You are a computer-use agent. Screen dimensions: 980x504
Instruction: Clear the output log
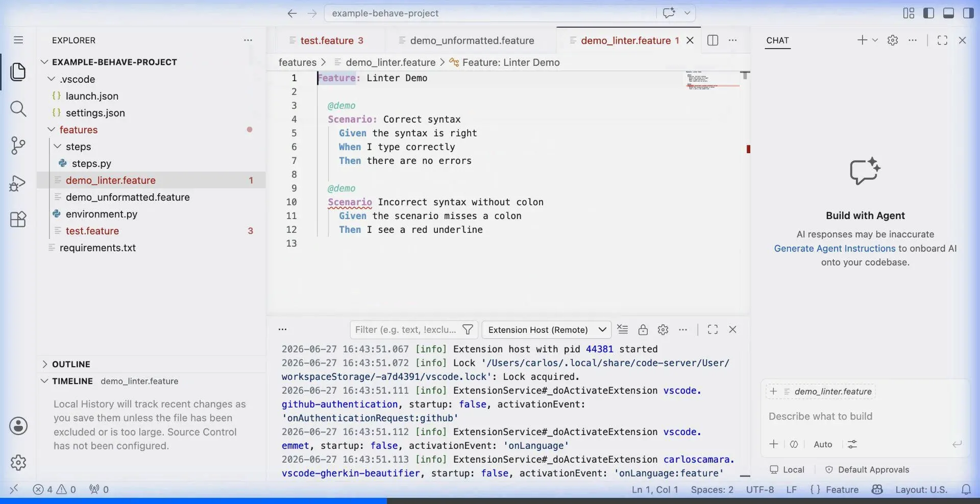coord(623,329)
